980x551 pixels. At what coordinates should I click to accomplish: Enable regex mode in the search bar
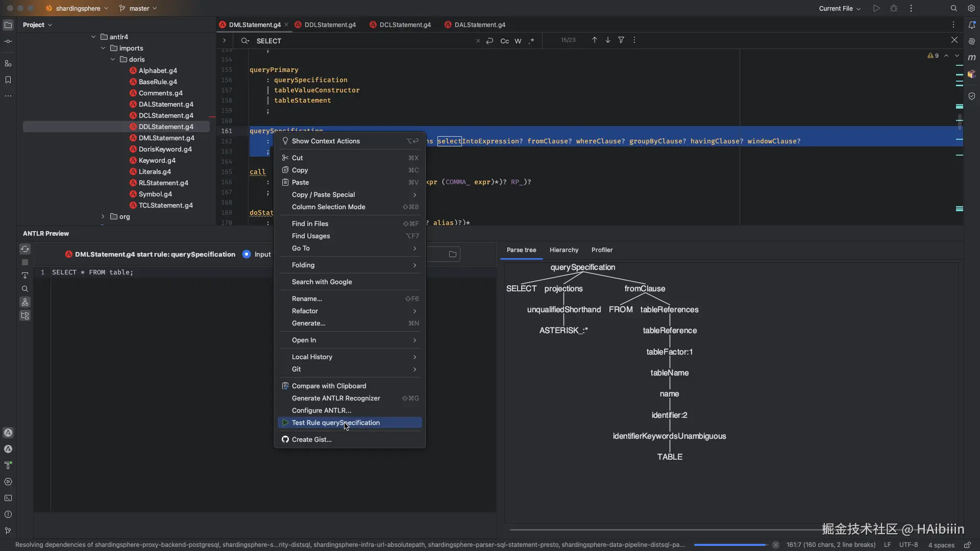click(531, 41)
